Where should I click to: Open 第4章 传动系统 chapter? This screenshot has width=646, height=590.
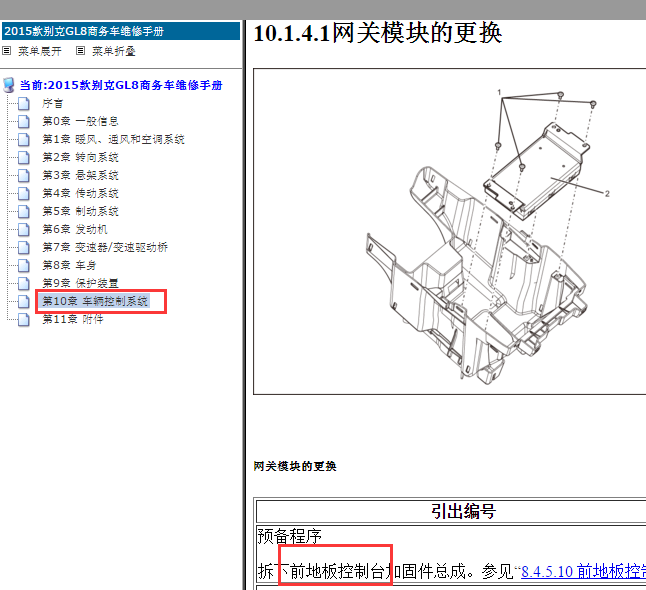[x=80, y=193]
